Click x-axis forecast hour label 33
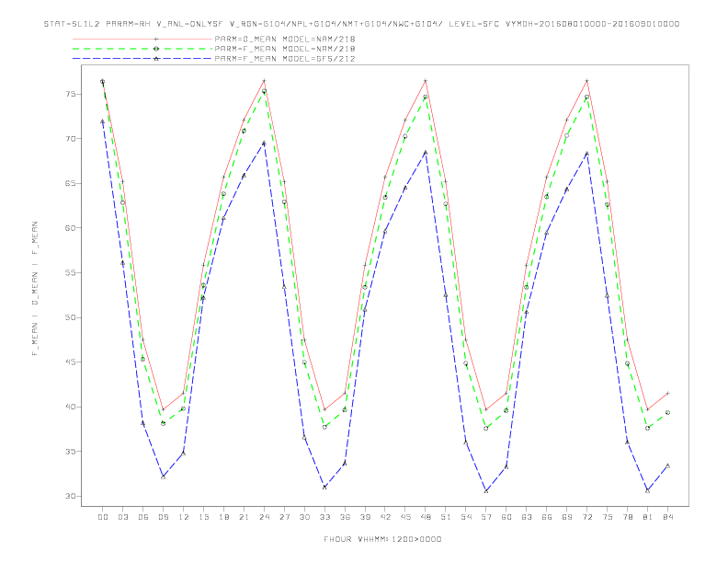Image resolution: width=728 pixels, height=563 pixels. point(324,517)
